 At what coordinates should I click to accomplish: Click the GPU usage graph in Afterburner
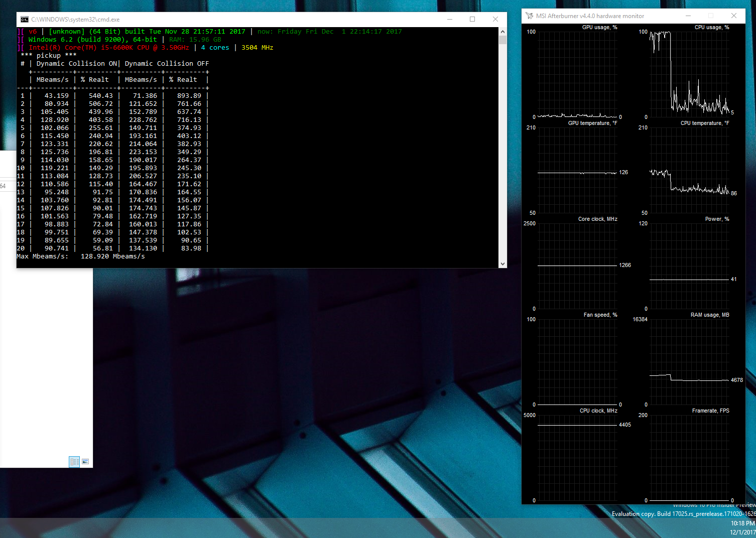pos(577,74)
